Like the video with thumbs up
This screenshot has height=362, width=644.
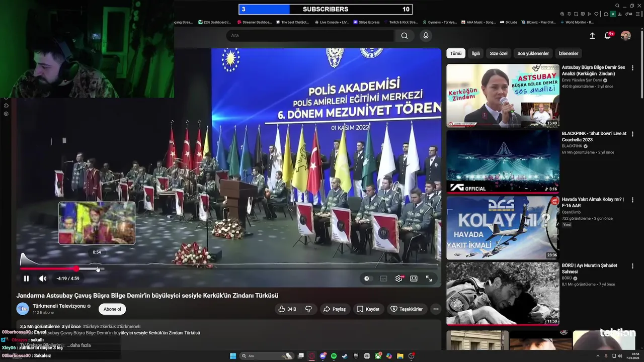coord(287,309)
